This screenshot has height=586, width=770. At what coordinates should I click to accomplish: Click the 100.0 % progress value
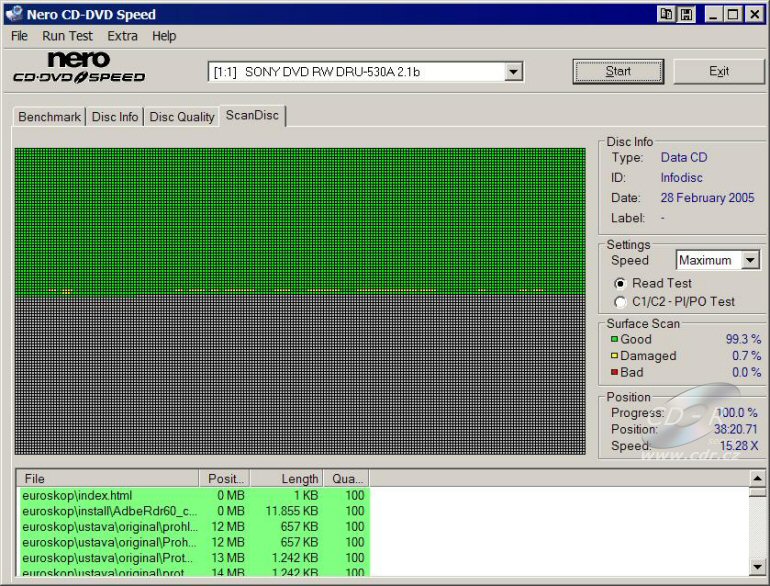tap(737, 413)
